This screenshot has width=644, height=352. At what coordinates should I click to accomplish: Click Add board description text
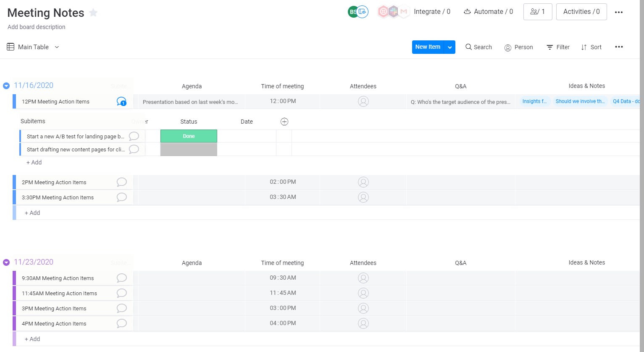pyautogui.click(x=37, y=27)
